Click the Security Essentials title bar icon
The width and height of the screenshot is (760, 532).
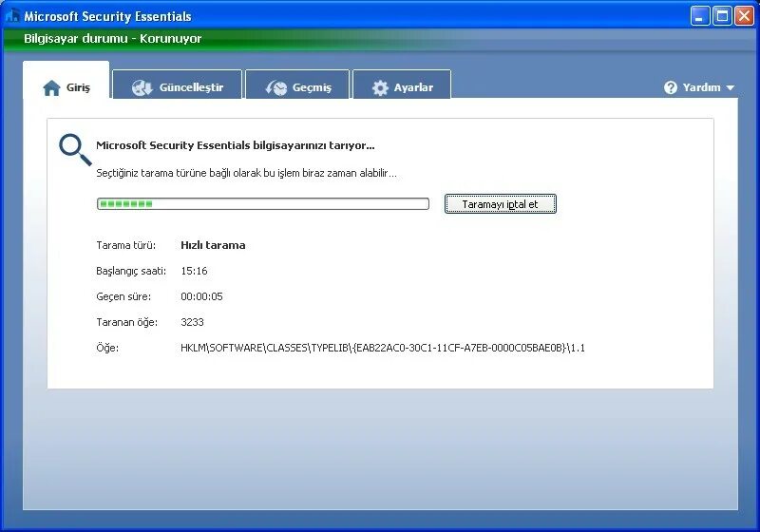(12, 16)
